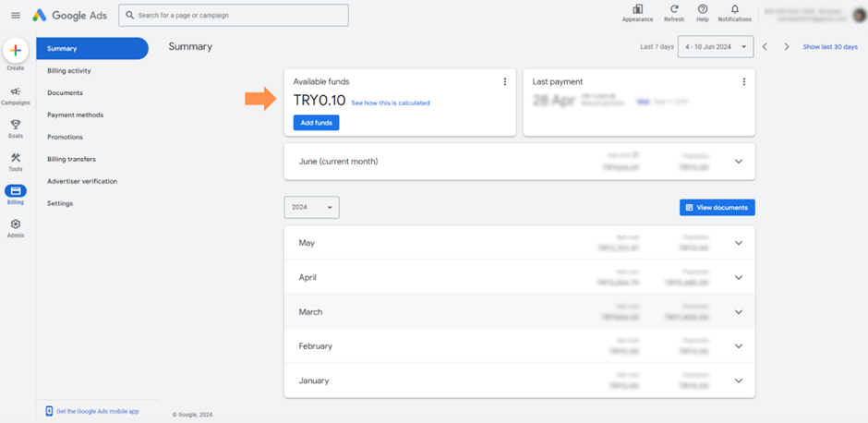The height and width of the screenshot is (423, 868).
Task: Open Promotions menu item
Action: (x=65, y=138)
